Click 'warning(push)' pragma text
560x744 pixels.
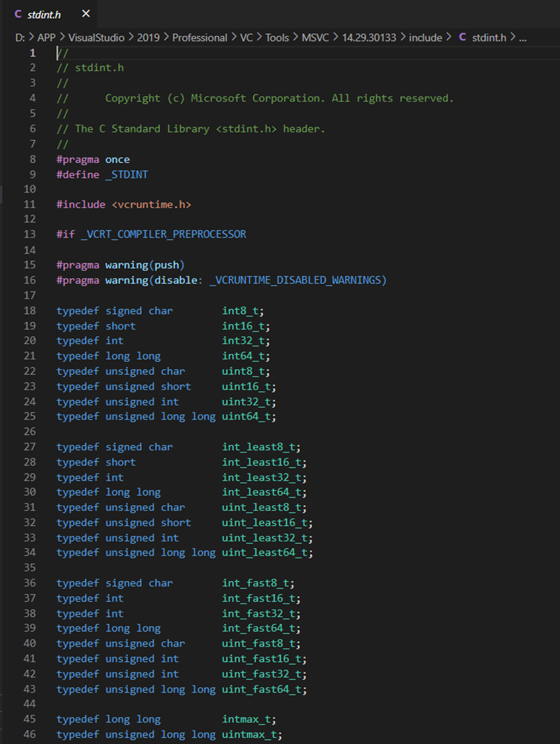[x=145, y=265]
